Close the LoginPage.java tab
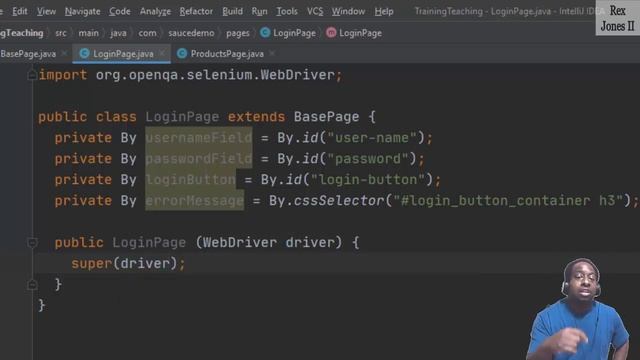 pos(162,53)
